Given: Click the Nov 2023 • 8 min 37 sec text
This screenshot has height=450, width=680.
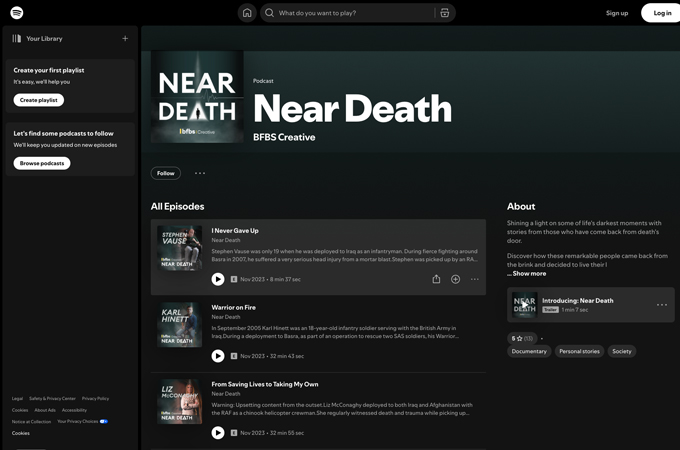Looking at the screenshot, I should point(270,279).
